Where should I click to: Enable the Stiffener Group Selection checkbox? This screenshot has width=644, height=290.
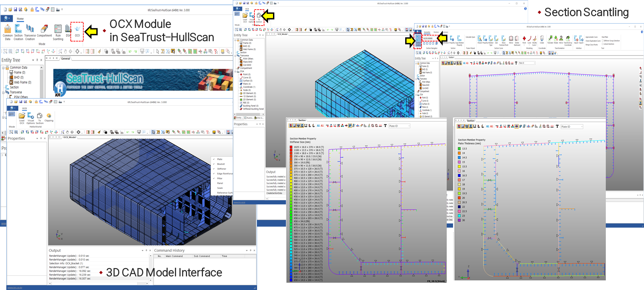coord(603,40)
